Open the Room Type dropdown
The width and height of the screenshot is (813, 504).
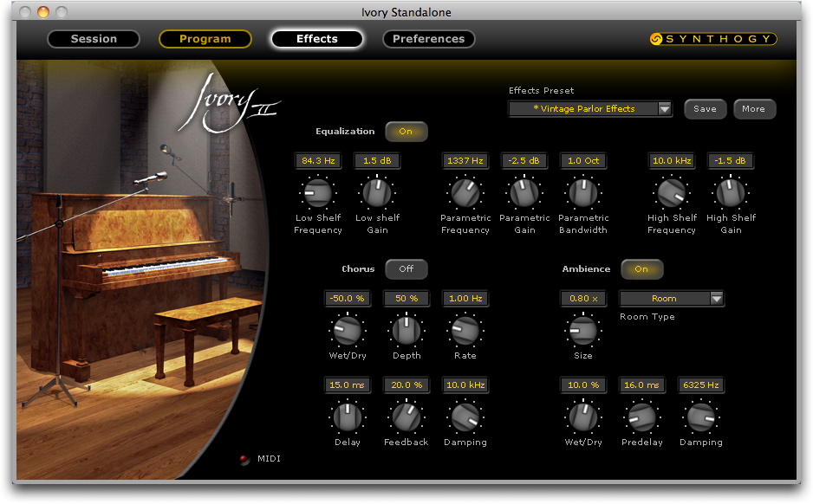[672, 299]
